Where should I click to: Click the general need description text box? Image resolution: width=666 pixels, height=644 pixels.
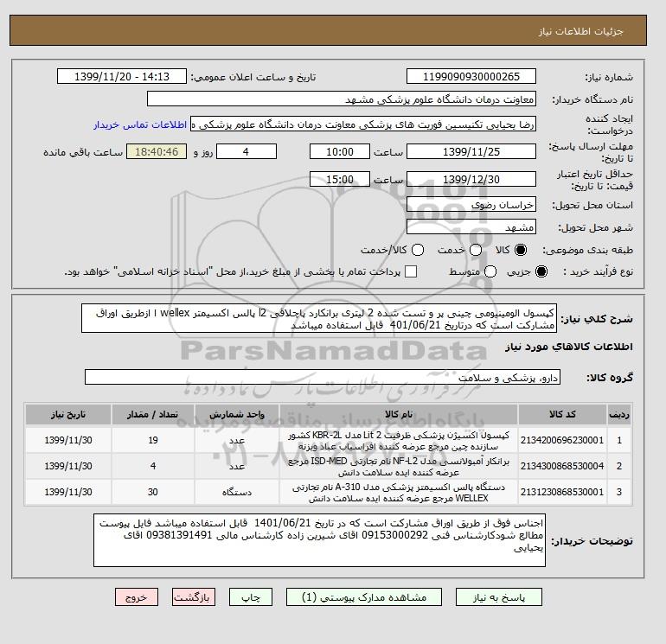tap(319, 318)
